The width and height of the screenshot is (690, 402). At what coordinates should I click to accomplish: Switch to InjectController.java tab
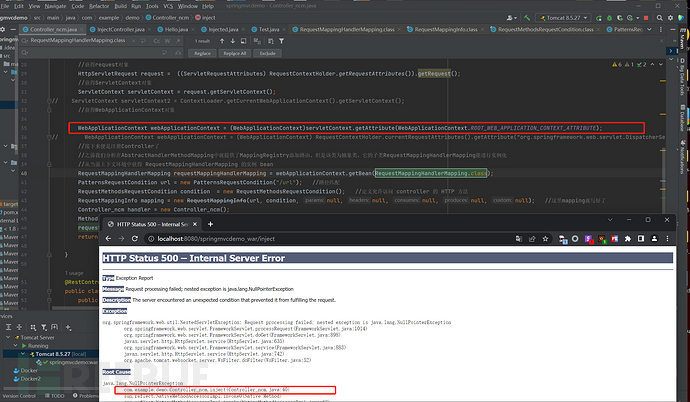coord(121,29)
